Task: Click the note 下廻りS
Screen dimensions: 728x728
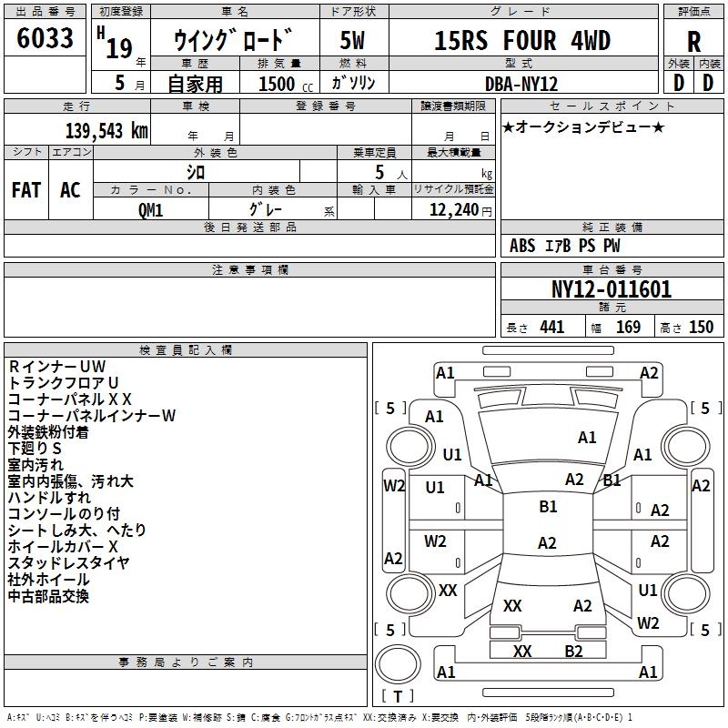Action: coord(35,449)
